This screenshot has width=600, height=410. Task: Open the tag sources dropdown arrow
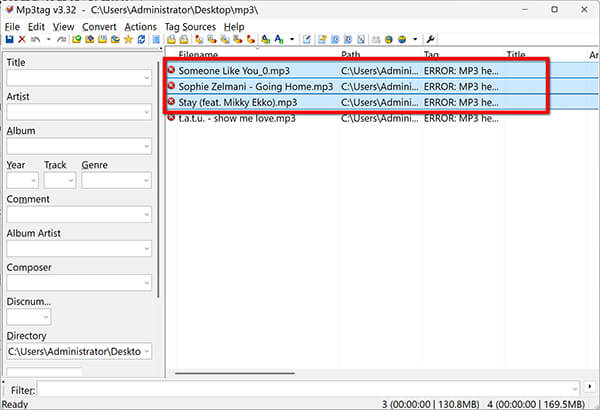[x=415, y=39]
